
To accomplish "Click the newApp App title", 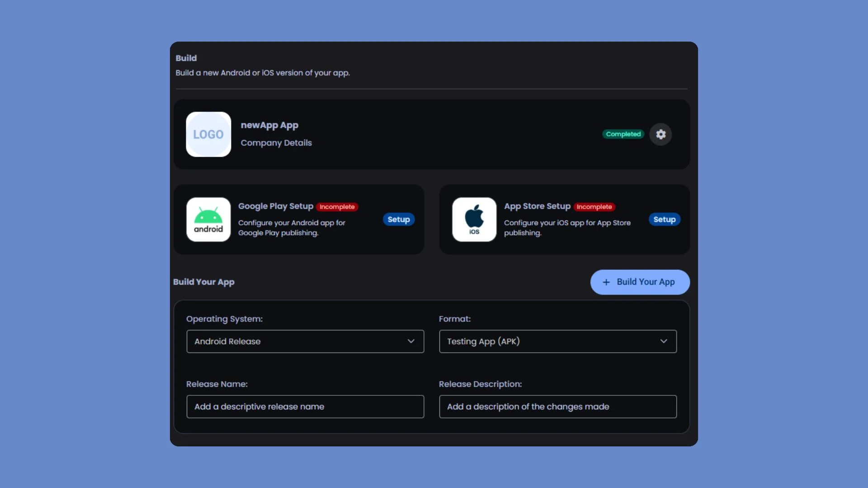I will (269, 125).
